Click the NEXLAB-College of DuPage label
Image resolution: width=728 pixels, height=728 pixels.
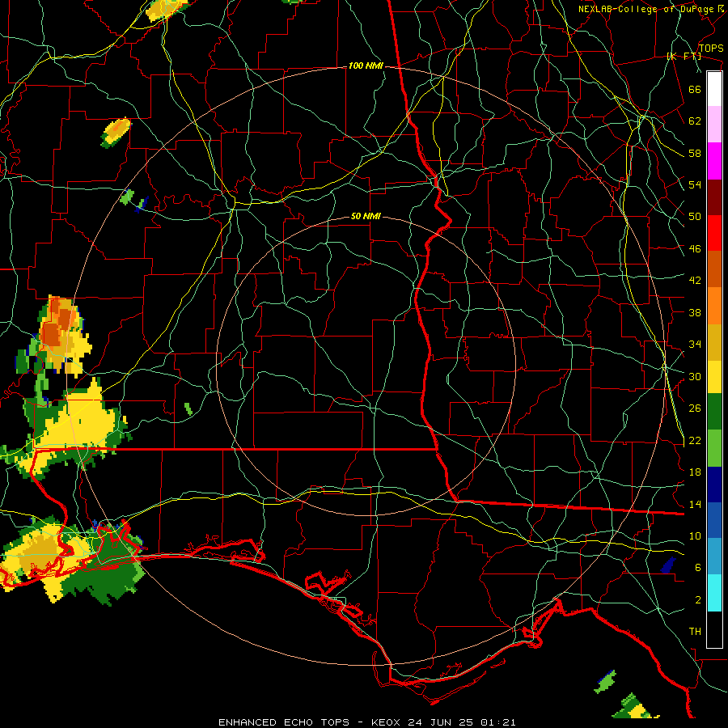(x=651, y=9)
